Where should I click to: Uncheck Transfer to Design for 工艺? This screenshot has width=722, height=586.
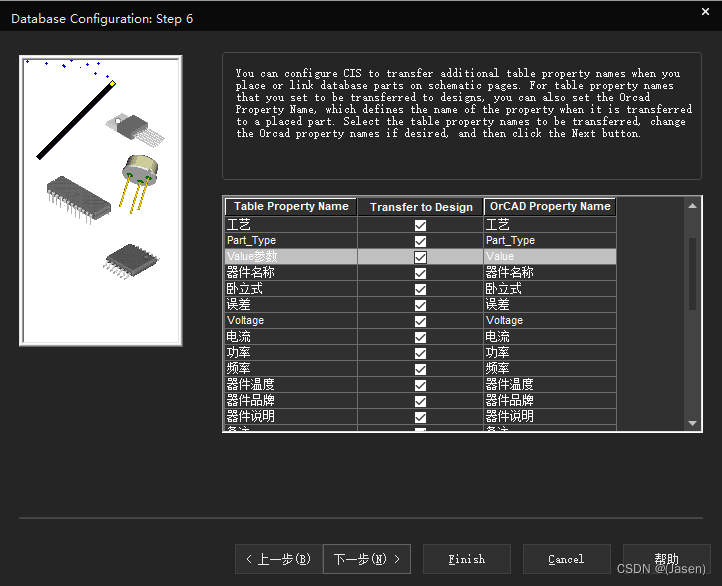click(420, 225)
